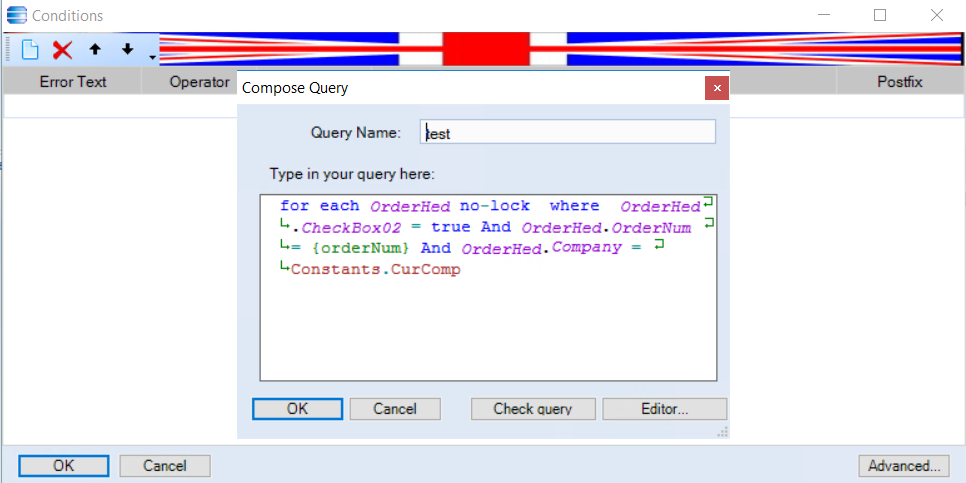Move condition up with up arrow
Image resolution: width=966 pixels, height=483 pixels.
pos(95,49)
